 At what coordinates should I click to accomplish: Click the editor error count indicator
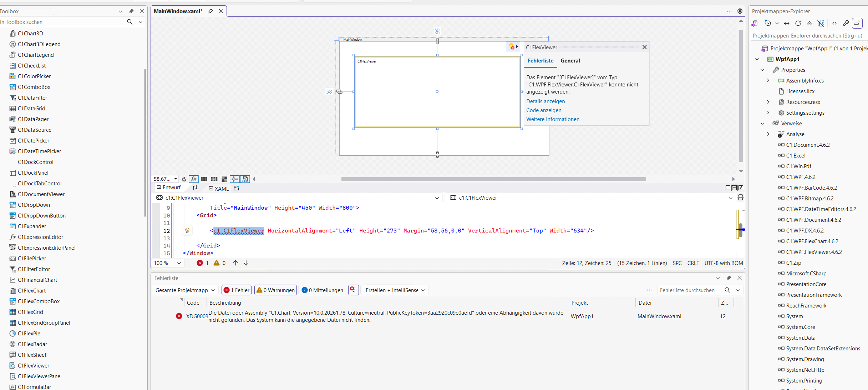point(203,263)
